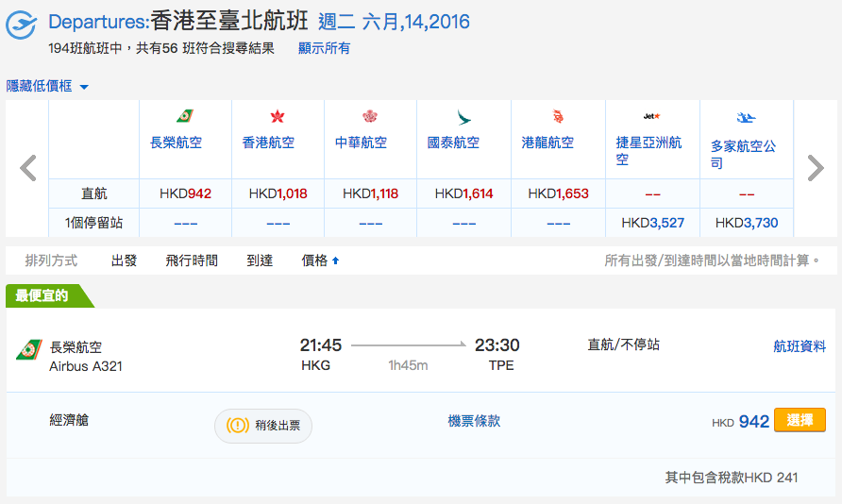Sort results by 飛行時間 duration

point(192,260)
